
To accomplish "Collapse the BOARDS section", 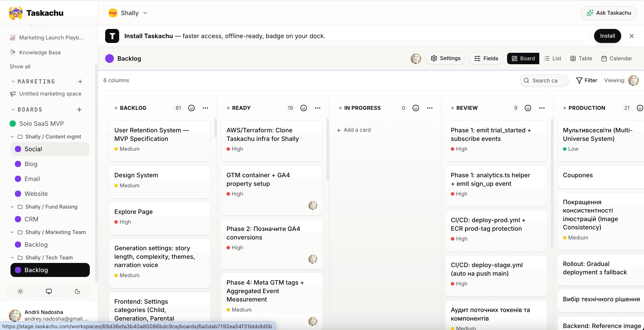I will pyautogui.click(x=13, y=110).
